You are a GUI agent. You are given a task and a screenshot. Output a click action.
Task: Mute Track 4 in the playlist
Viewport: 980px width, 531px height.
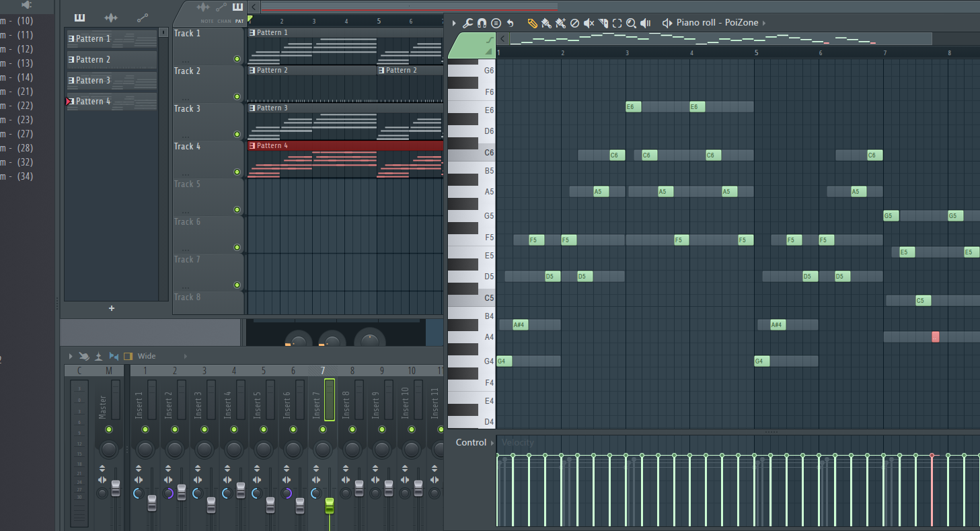click(x=237, y=172)
